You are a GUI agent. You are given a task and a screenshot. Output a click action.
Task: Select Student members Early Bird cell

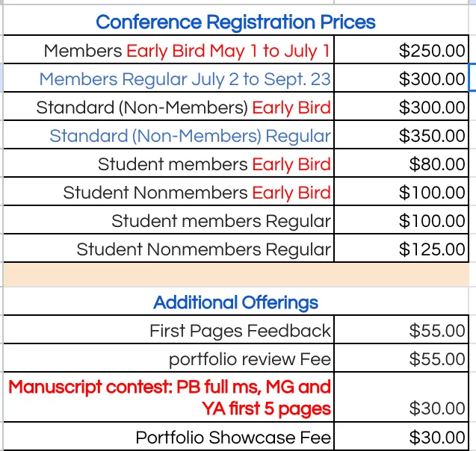coord(214,164)
